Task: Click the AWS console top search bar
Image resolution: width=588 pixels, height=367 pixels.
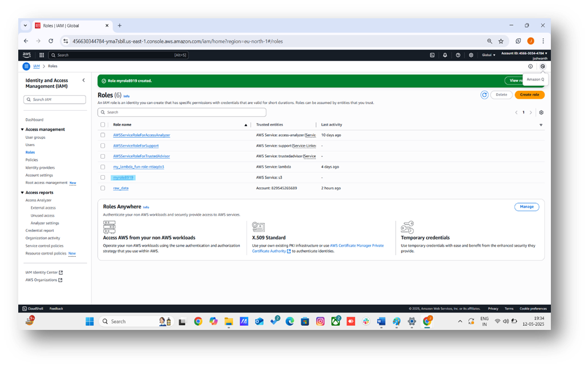Action: (x=118, y=55)
